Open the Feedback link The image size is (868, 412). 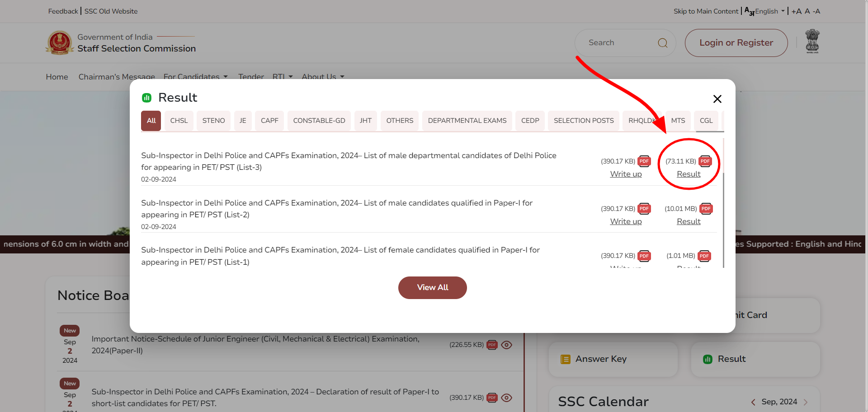[63, 11]
